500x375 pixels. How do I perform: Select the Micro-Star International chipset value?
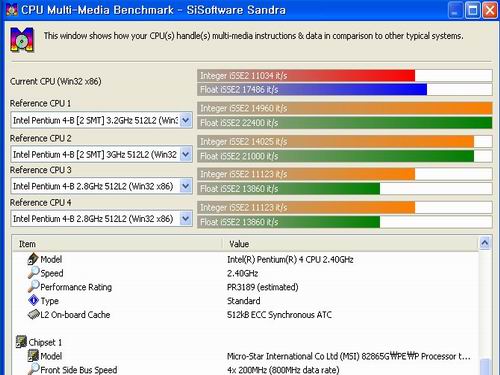349,356
